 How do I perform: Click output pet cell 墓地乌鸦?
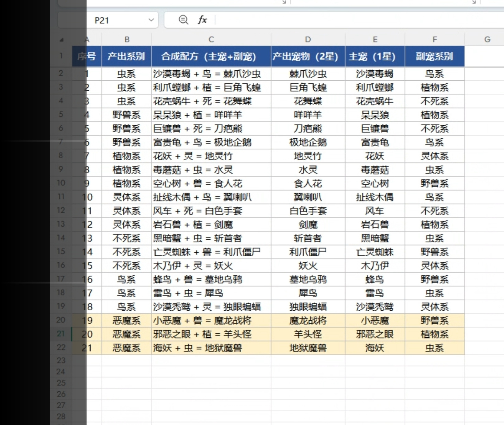[x=308, y=279]
